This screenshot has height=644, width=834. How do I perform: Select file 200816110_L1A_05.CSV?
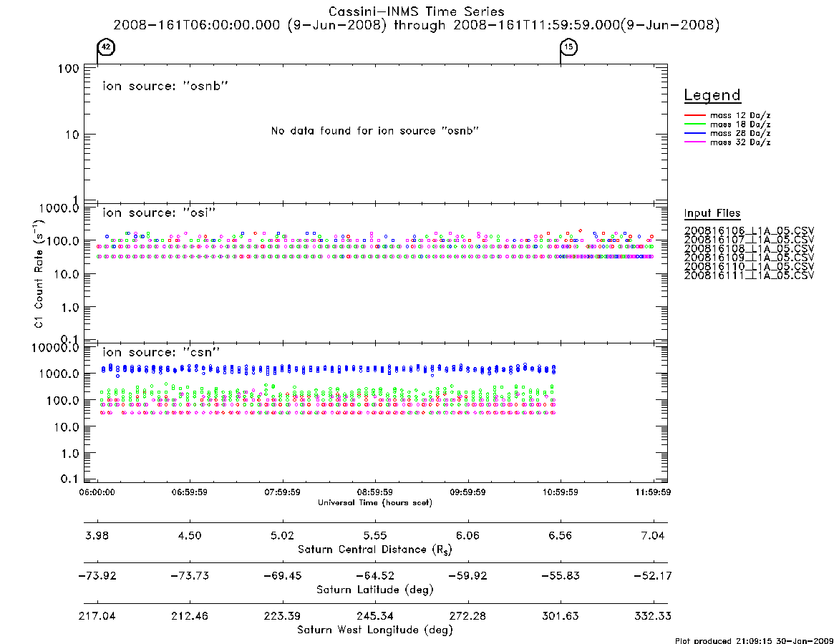pyautogui.click(x=749, y=267)
